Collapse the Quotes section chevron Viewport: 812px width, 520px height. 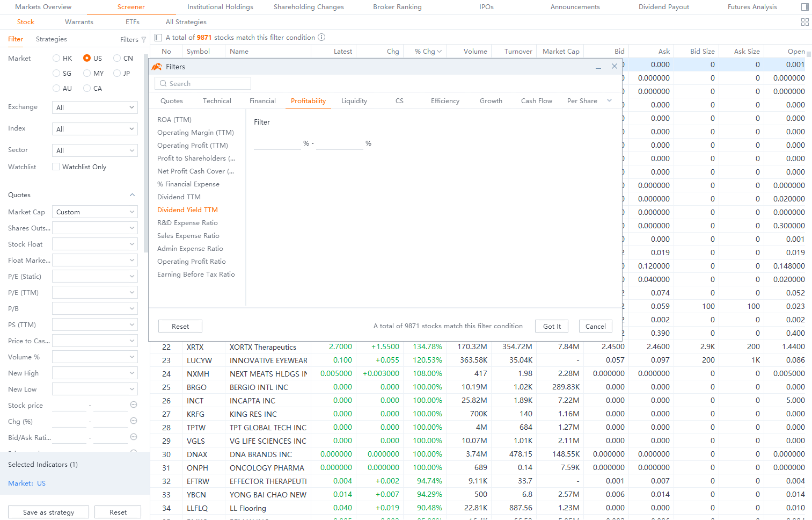click(132, 194)
